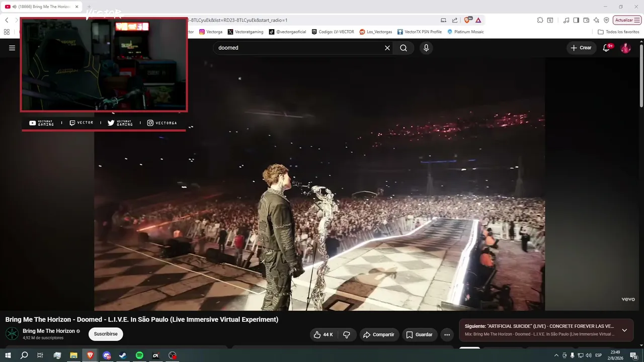Open Spotify from the taskbar
Screen dimensions: 644x362
coord(139,355)
